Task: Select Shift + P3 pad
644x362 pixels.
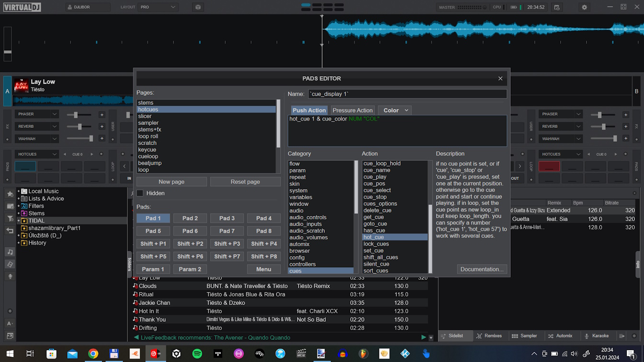Action: point(227,244)
